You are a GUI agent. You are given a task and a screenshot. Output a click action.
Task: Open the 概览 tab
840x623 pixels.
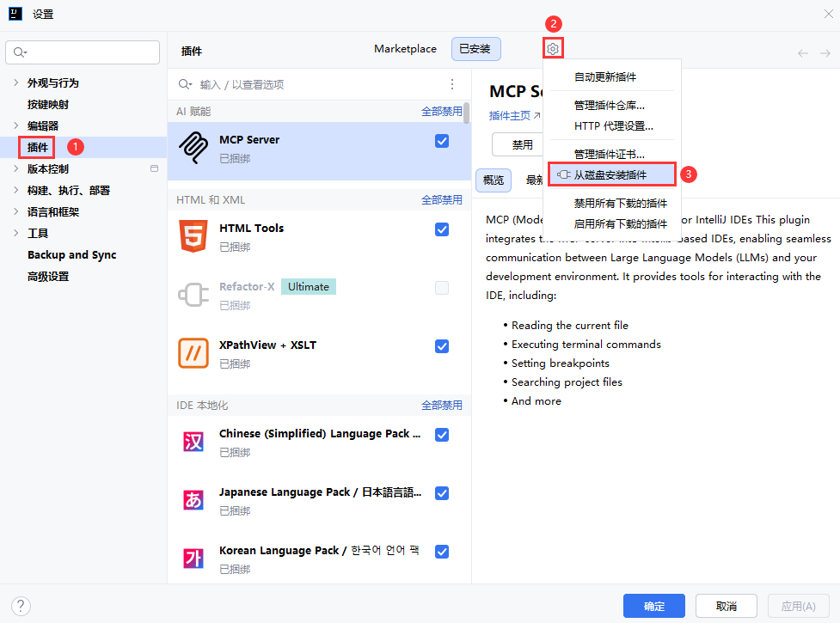tap(494, 180)
